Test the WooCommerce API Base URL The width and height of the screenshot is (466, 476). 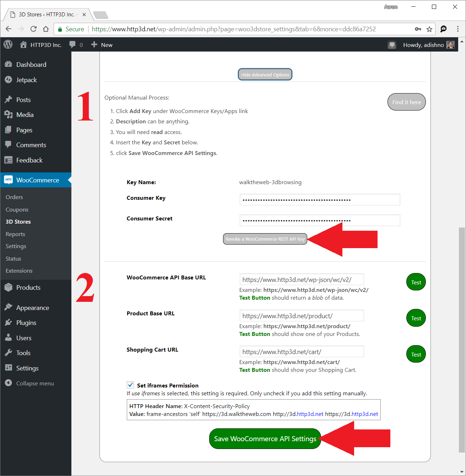(416, 282)
